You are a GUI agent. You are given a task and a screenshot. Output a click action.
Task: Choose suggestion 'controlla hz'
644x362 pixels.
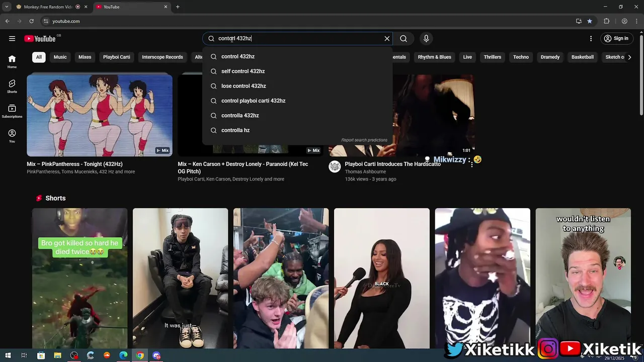coord(297,130)
